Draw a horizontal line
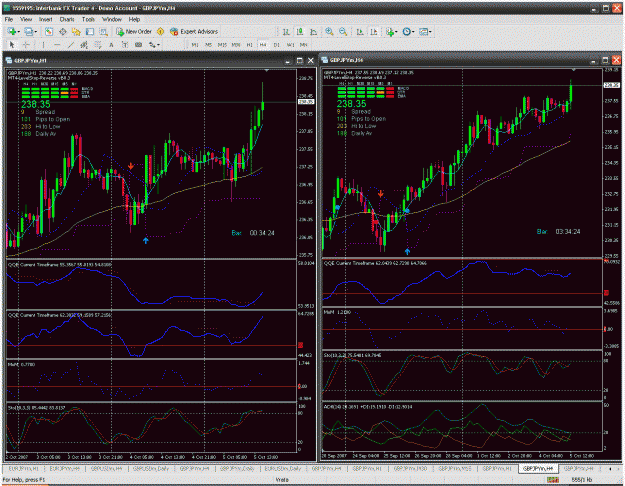The image size is (625, 486). (57, 45)
